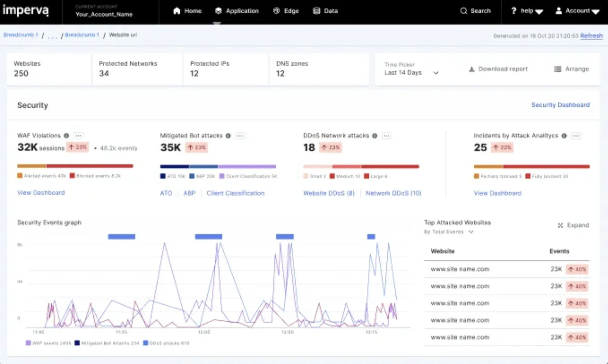Viewport: 608px width, 364px height.
Task: Click the Edge icon in the top bar
Action: coord(276,11)
